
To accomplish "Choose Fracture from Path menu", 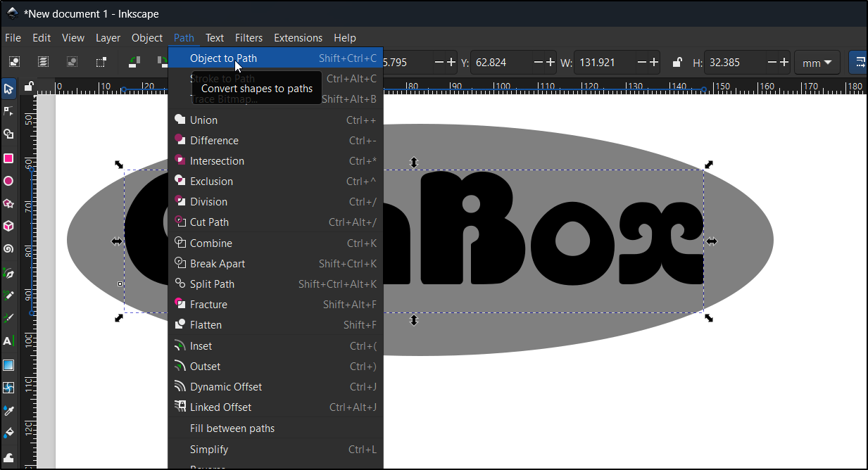I will tap(275, 305).
